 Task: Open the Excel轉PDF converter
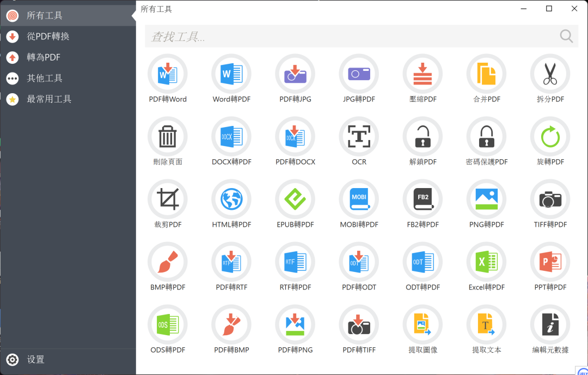click(x=486, y=262)
